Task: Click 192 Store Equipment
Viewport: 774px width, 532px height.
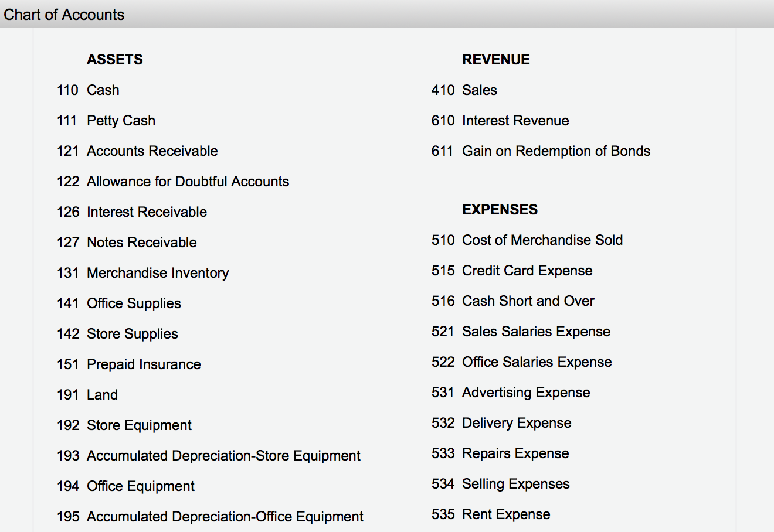Action: click(x=124, y=425)
